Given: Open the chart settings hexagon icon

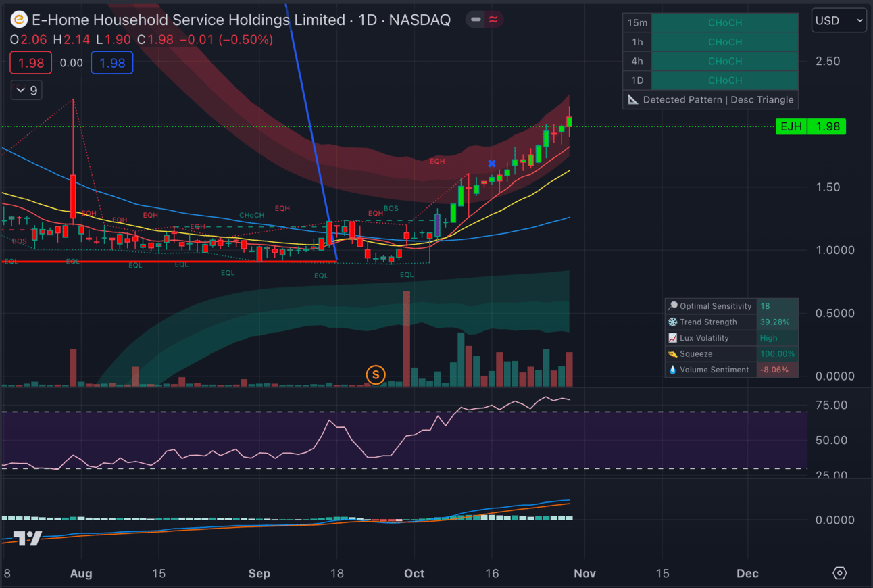Looking at the screenshot, I should pyautogui.click(x=839, y=573).
